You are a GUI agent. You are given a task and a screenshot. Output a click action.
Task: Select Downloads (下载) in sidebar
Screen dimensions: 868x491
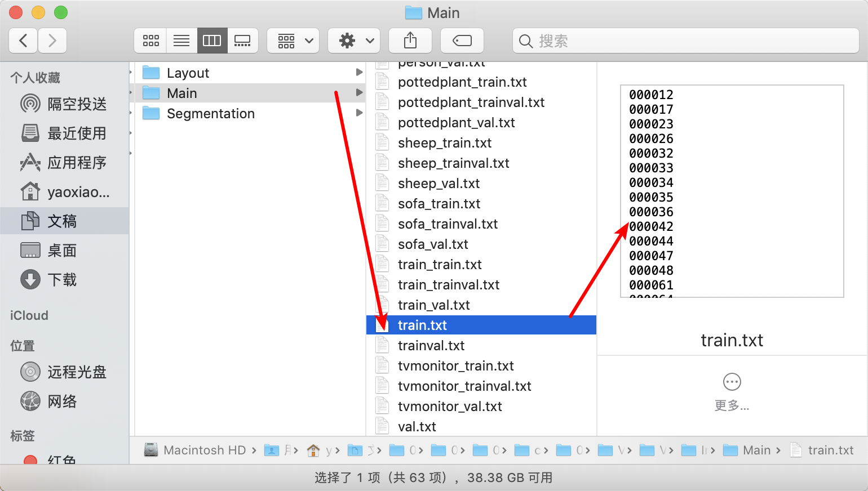(62, 280)
